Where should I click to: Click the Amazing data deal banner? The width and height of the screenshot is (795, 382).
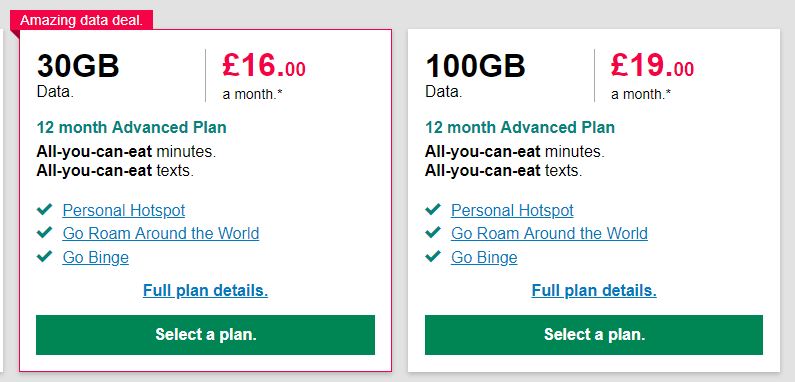[82, 21]
